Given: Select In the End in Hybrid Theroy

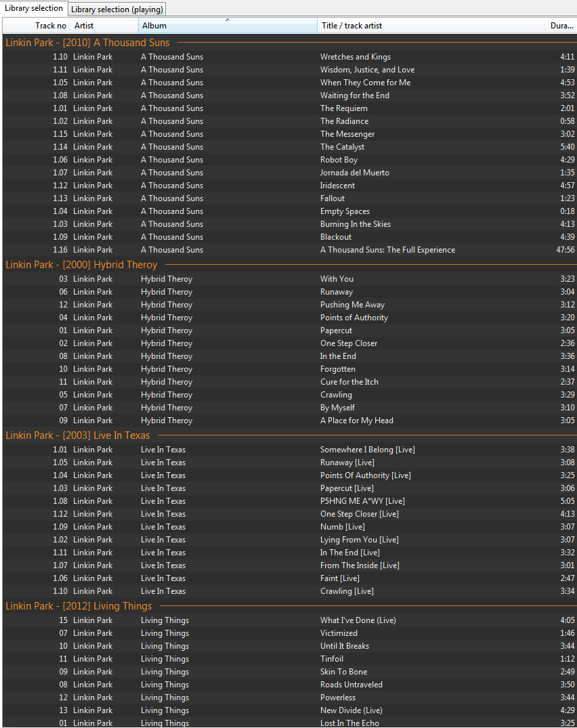Looking at the screenshot, I should [x=290, y=356].
